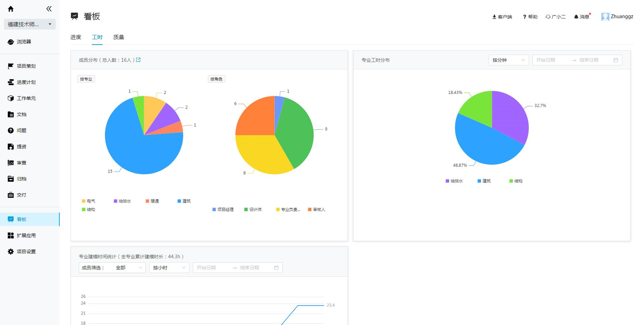Click the 帮助 help link
This screenshot has height=325, width=644.
[x=530, y=17]
